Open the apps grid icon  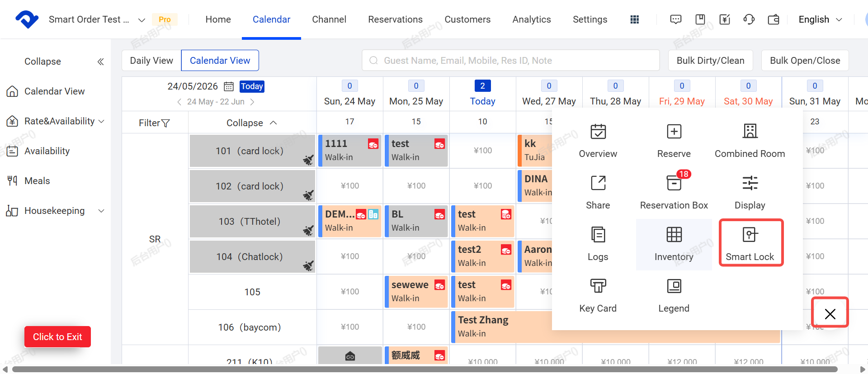pyautogui.click(x=635, y=19)
